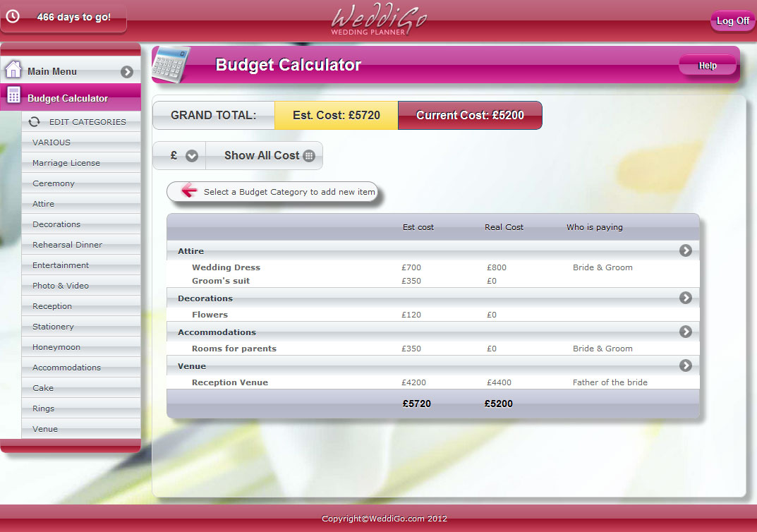Select the Cake category

[x=81, y=387]
